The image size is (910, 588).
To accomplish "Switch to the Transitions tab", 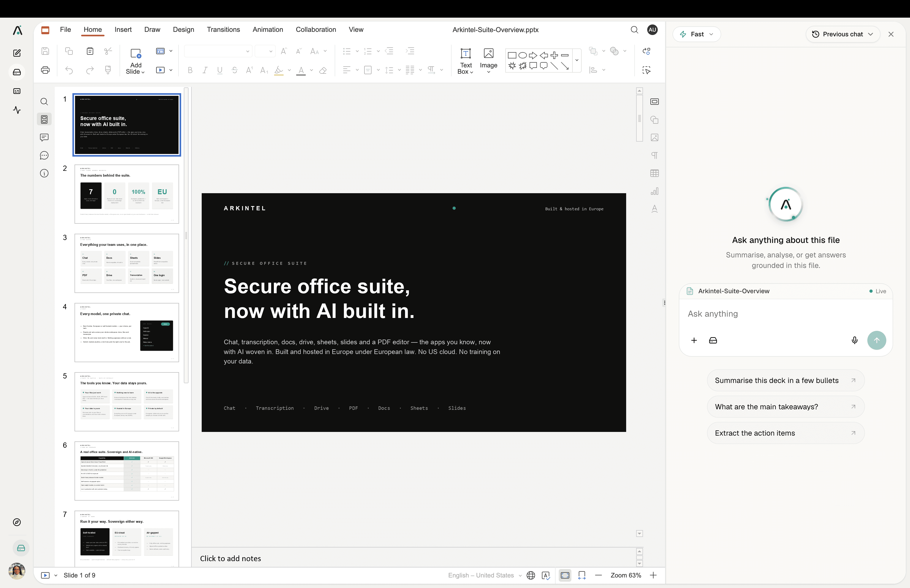I will tap(223, 30).
